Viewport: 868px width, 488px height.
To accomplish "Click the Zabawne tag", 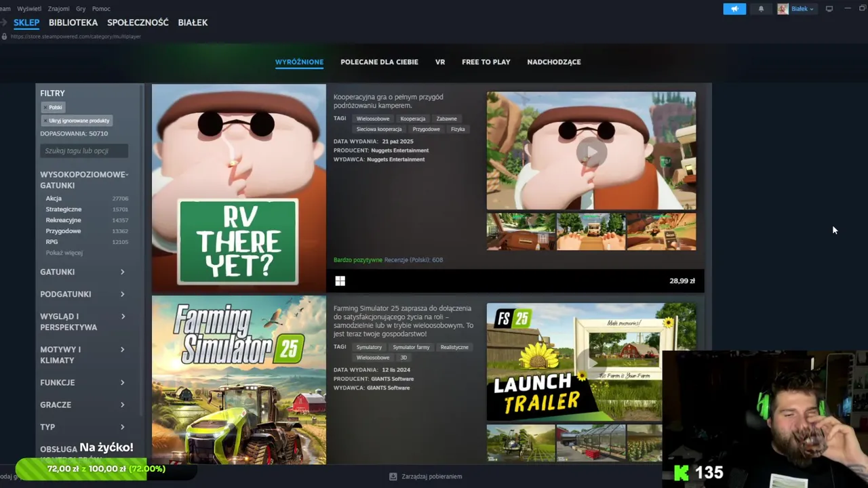I will pyautogui.click(x=446, y=119).
